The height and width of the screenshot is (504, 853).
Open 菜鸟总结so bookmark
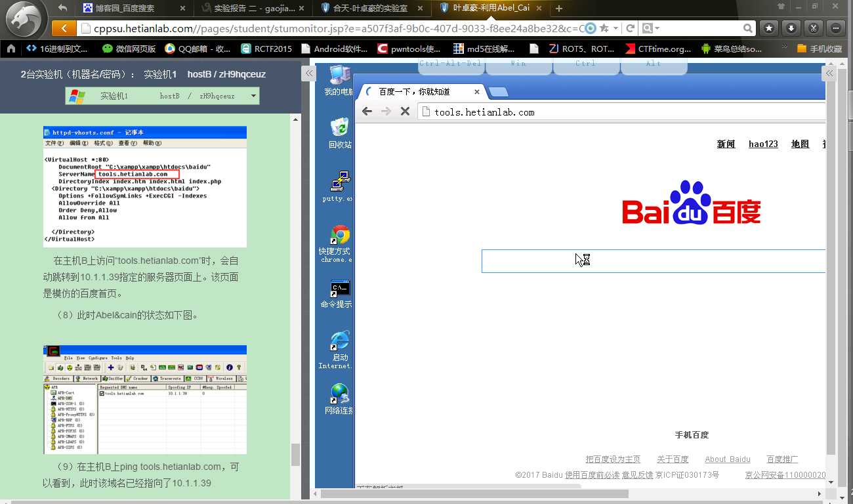pos(732,49)
